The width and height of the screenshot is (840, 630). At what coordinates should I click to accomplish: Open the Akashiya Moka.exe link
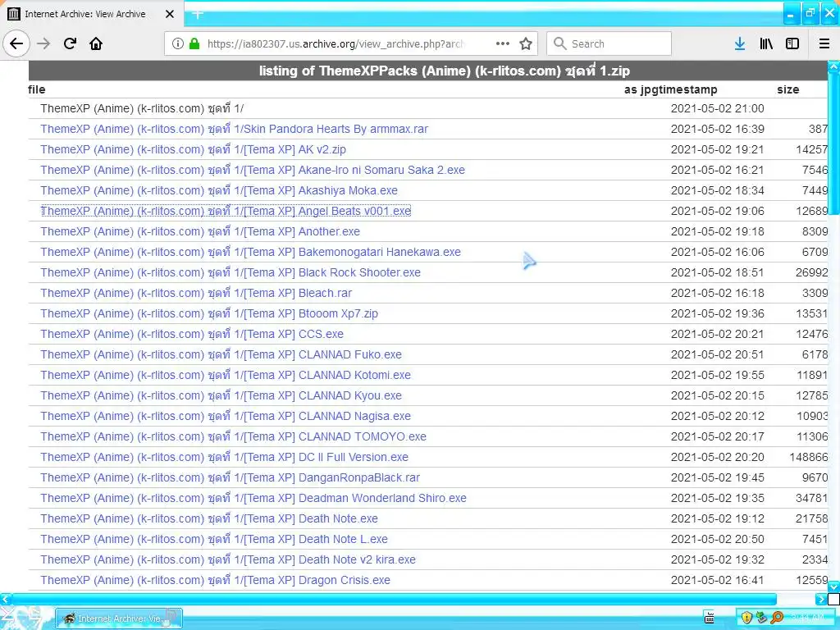(218, 190)
